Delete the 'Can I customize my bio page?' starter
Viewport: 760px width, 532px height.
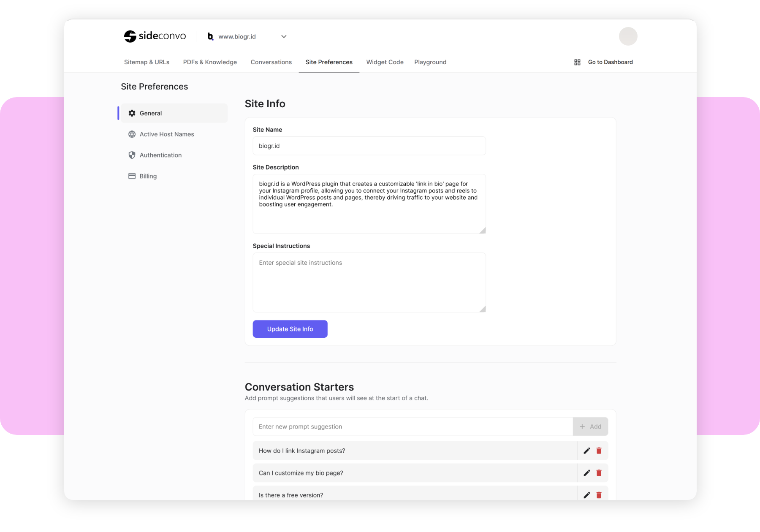599,473
